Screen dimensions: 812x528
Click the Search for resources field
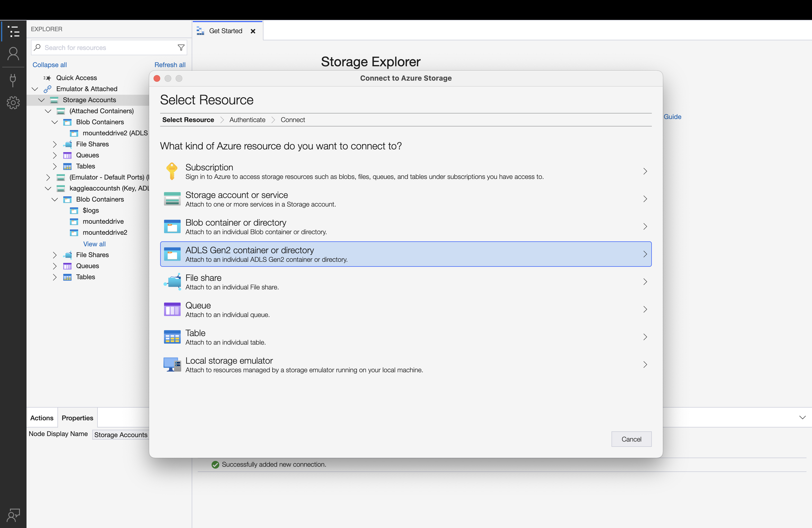pyautogui.click(x=109, y=48)
